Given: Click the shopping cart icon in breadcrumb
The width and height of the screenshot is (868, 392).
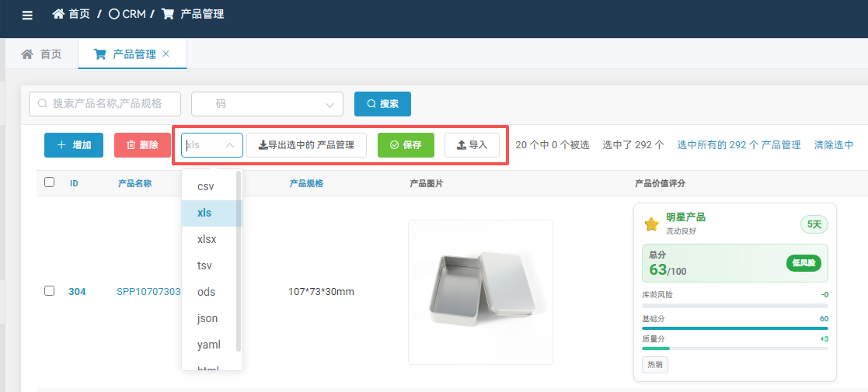Looking at the screenshot, I should tap(167, 14).
